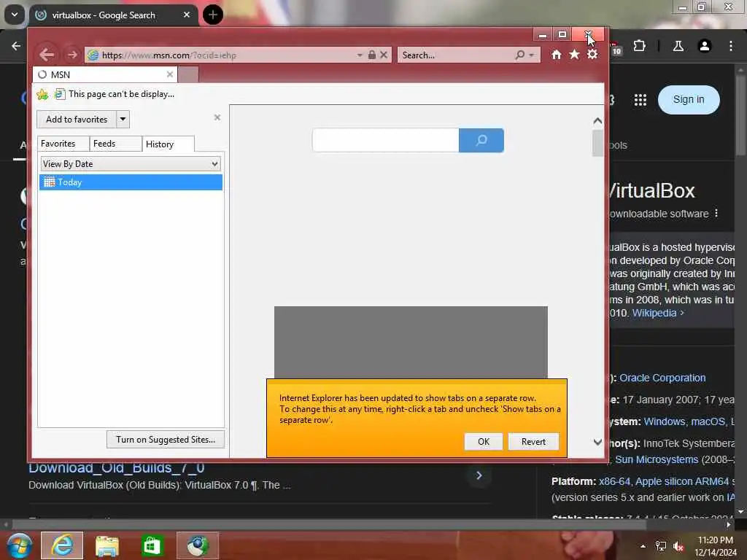Click OK on the tabs notification
Viewport: 747px width, 560px height.
pyautogui.click(x=484, y=441)
